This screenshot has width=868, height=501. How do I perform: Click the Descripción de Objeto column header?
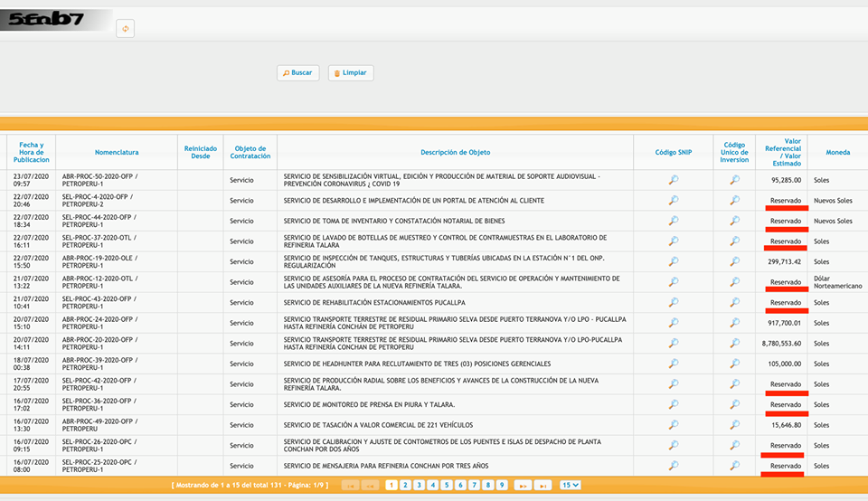click(456, 152)
